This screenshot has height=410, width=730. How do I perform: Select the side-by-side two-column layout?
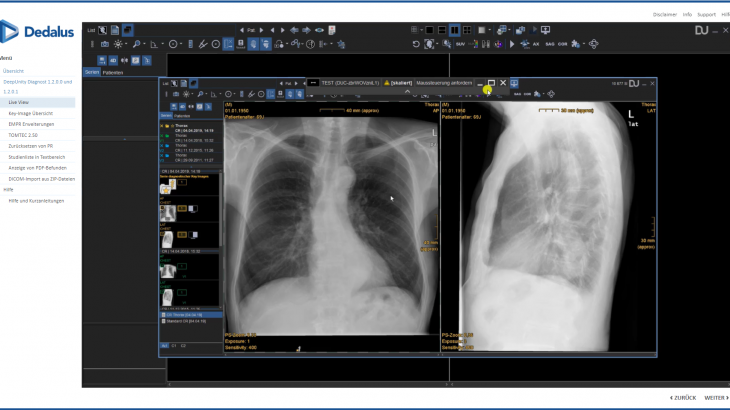(454, 30)
